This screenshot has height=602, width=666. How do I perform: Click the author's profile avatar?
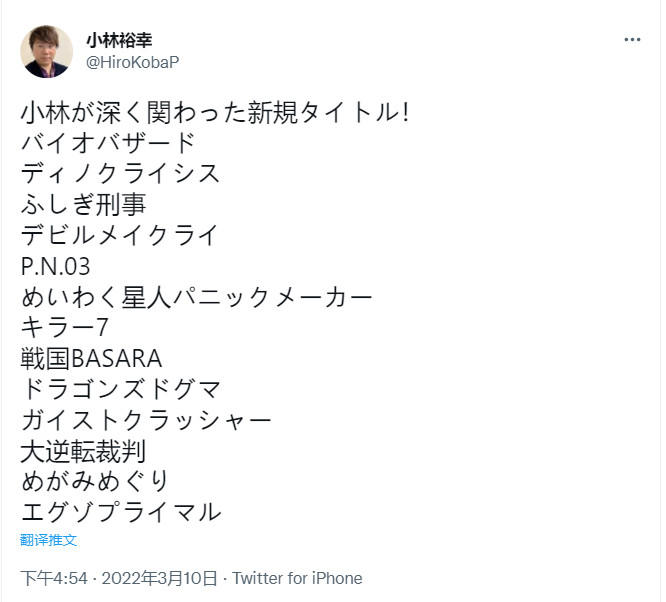pyautogui.click(x=46, y=51)
